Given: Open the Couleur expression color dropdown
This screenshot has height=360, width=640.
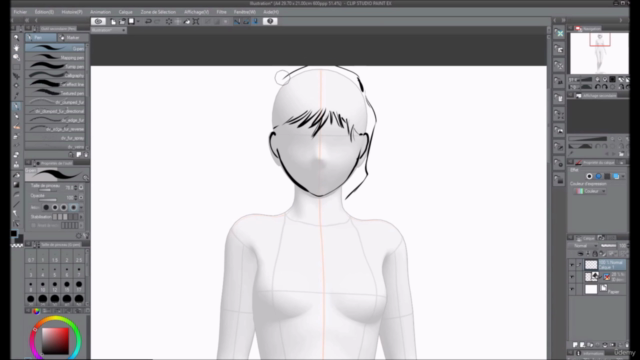Looking at the screenshot, I should tap(591, 191).
